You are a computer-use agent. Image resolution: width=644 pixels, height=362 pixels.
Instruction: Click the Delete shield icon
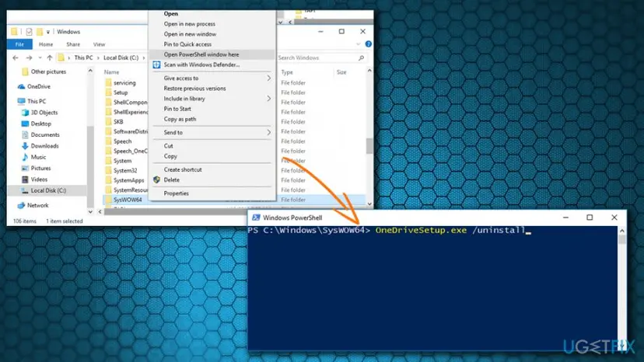pos(156,179)
